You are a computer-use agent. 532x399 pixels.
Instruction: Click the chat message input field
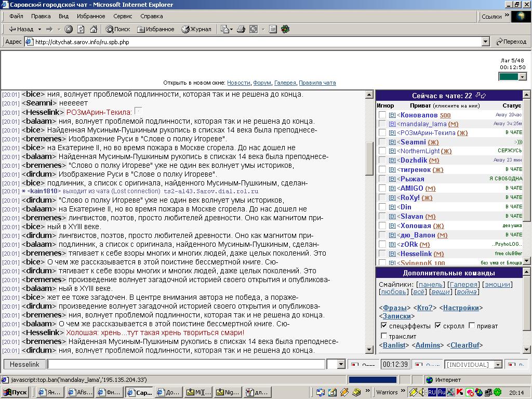[186, 364]
